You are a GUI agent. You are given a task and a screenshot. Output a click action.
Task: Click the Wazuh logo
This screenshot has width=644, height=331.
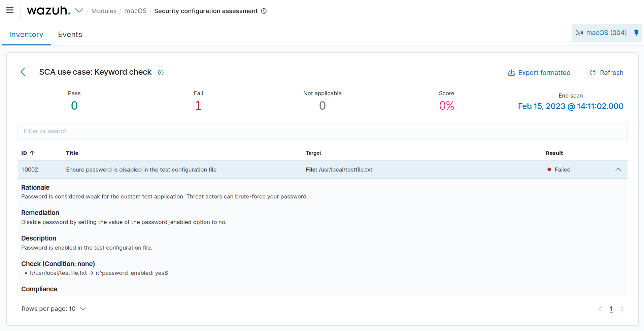tap(48, 11)
